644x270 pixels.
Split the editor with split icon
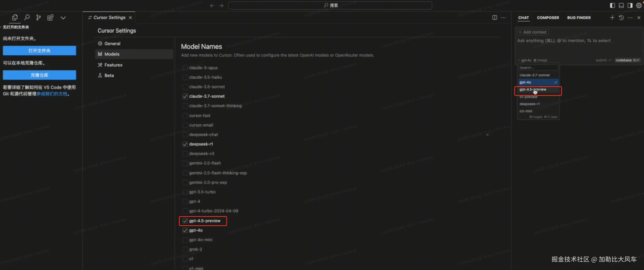click(x=495, y=17)
